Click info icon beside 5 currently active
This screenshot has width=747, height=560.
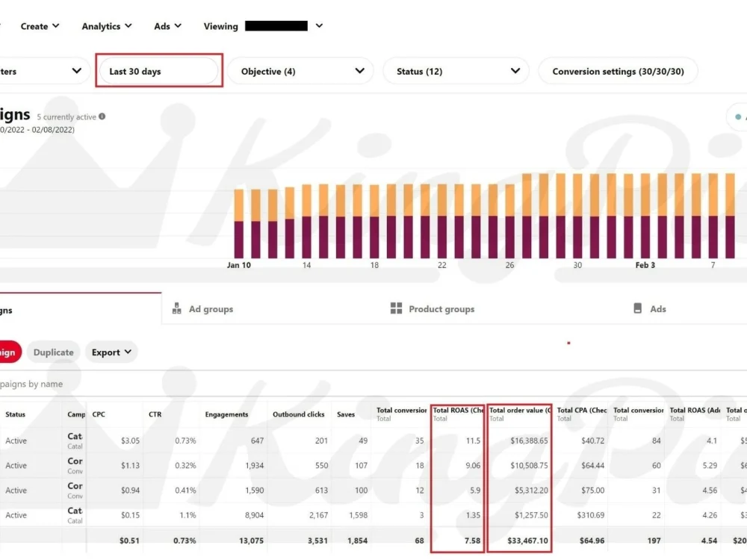(102, 116)
